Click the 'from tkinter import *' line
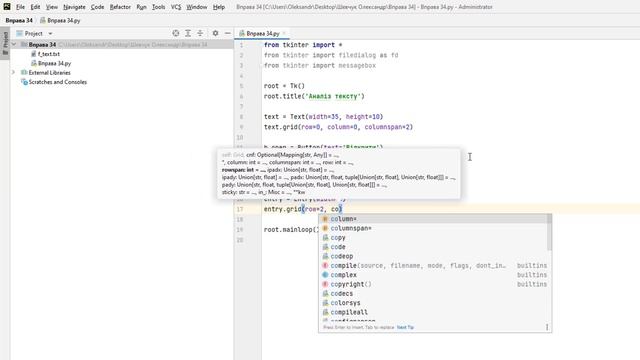The image size is (640, 360). click(303, 45)
